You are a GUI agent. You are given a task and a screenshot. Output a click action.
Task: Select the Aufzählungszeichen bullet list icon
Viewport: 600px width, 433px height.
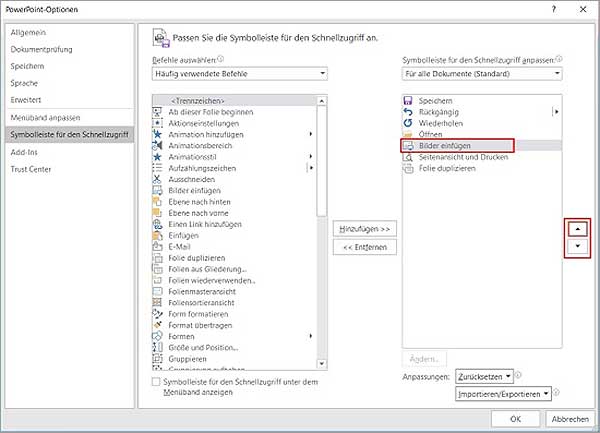point(157,168)
